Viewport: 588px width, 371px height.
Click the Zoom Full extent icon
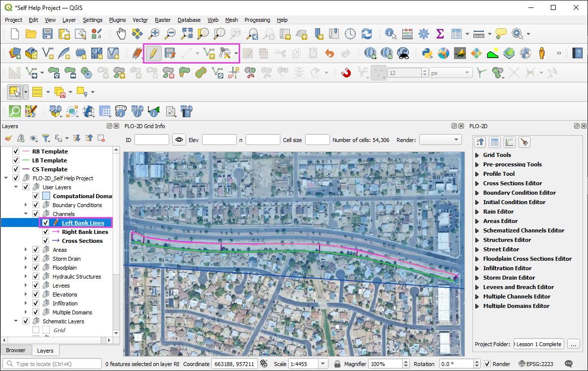[187, 34]
